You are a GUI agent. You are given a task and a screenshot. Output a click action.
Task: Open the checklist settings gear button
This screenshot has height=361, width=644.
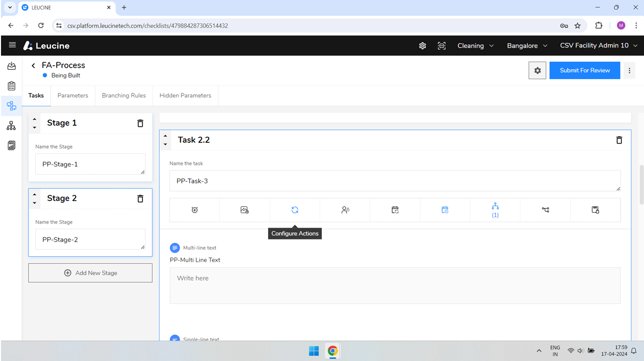538,71
